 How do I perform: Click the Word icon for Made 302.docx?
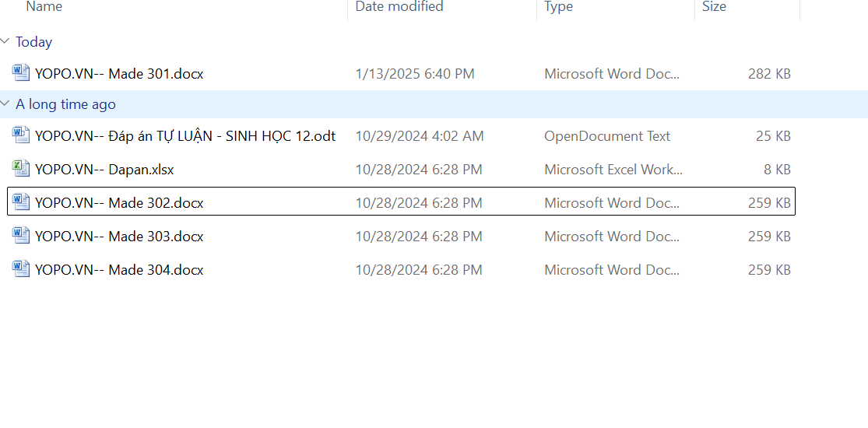[21, 202]
